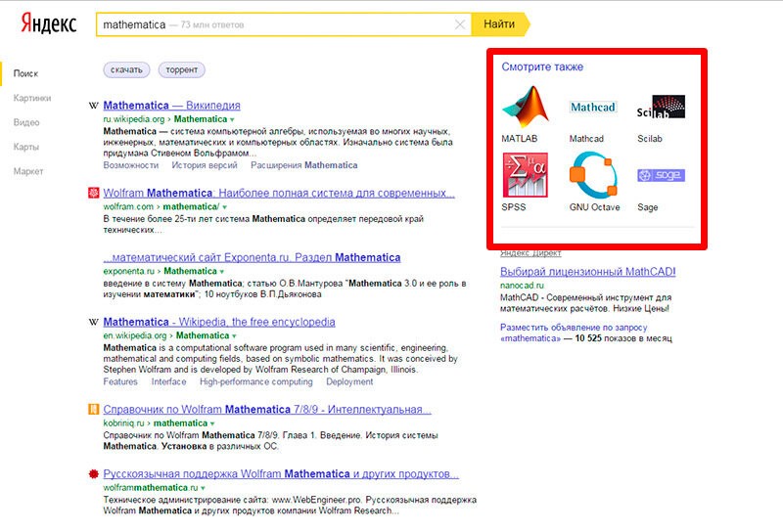
Task: Click the Смотрите также heading
Action: (542, 66)
